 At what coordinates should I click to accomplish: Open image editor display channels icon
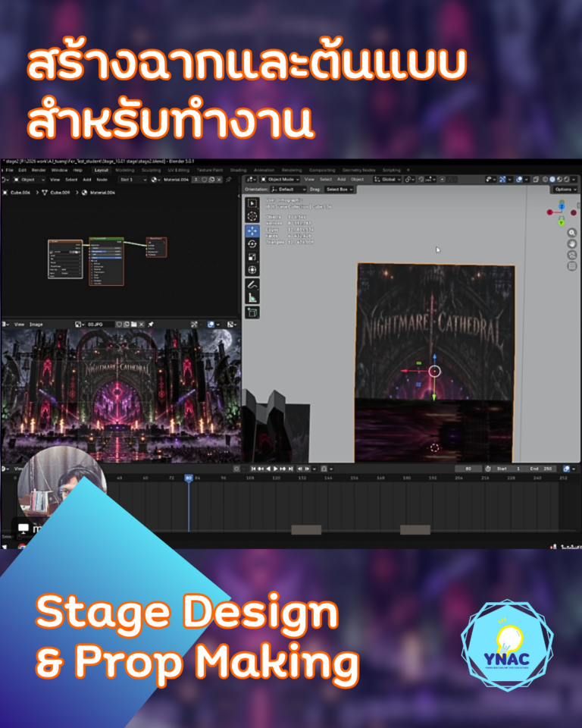pos(231,324)
